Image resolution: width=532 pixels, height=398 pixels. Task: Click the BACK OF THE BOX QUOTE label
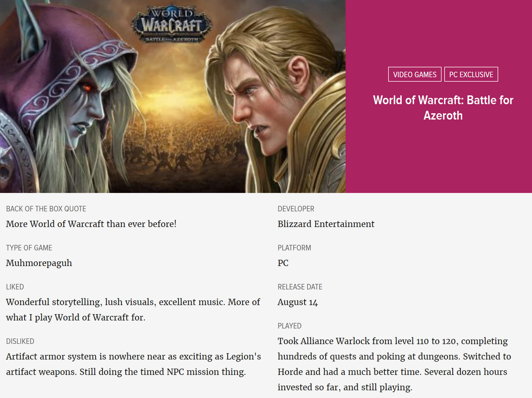pos(46,209)
